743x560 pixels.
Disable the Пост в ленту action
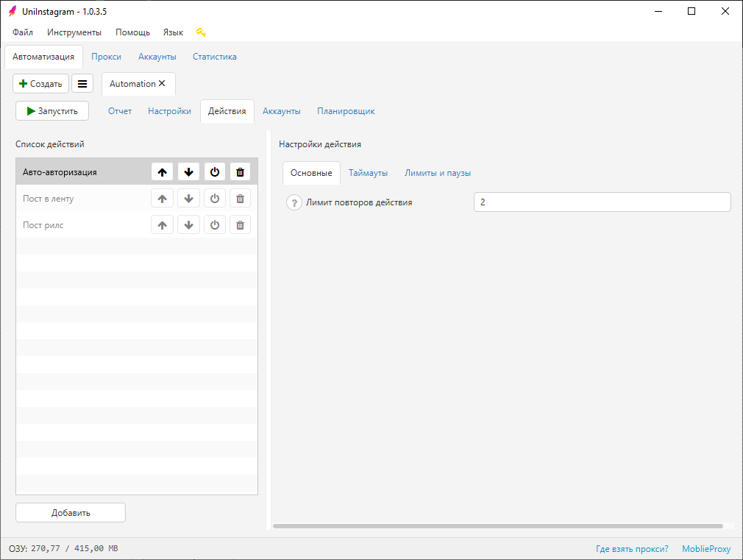(214, 199)
